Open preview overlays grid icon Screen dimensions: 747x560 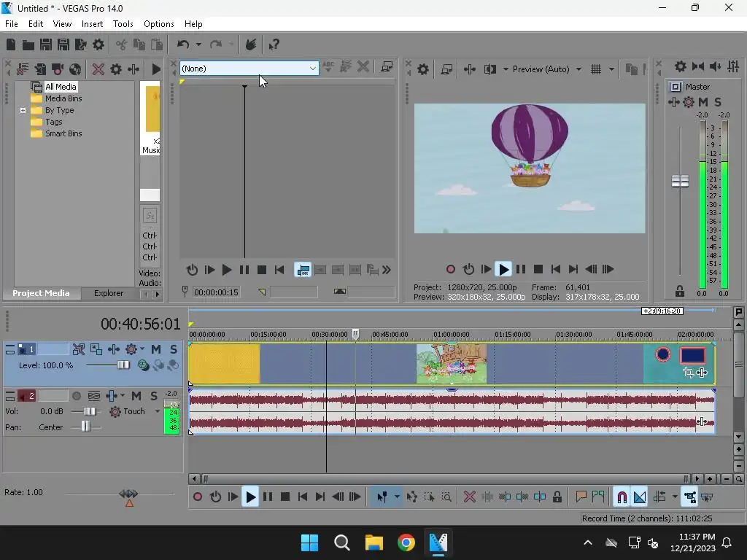point(596,69)
